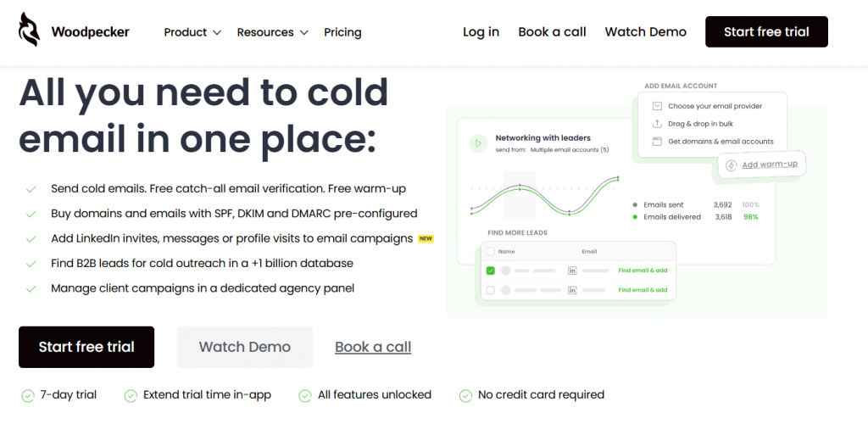The image size is (868, 424).
Task: Click the window icon for Get domains & email accounts
Action: click(x=657, y=142)
